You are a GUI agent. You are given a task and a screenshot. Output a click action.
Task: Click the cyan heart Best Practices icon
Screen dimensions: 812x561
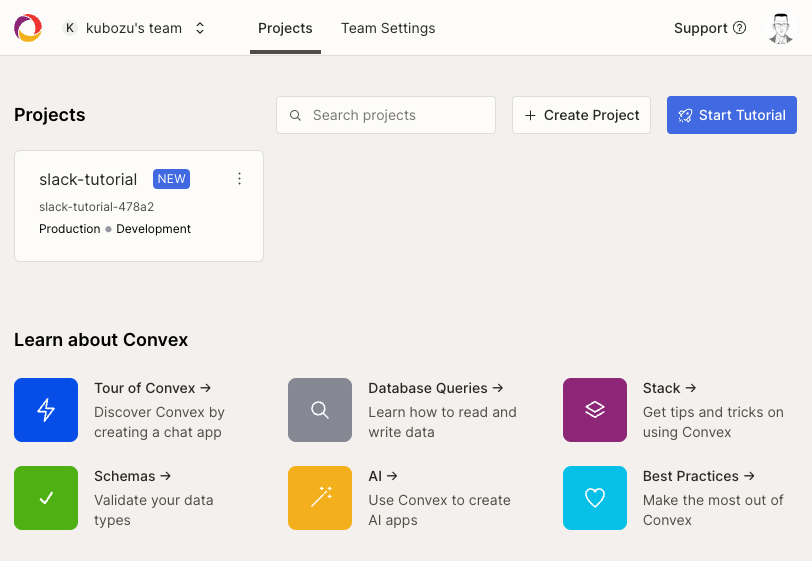click(x=595, y=498)
